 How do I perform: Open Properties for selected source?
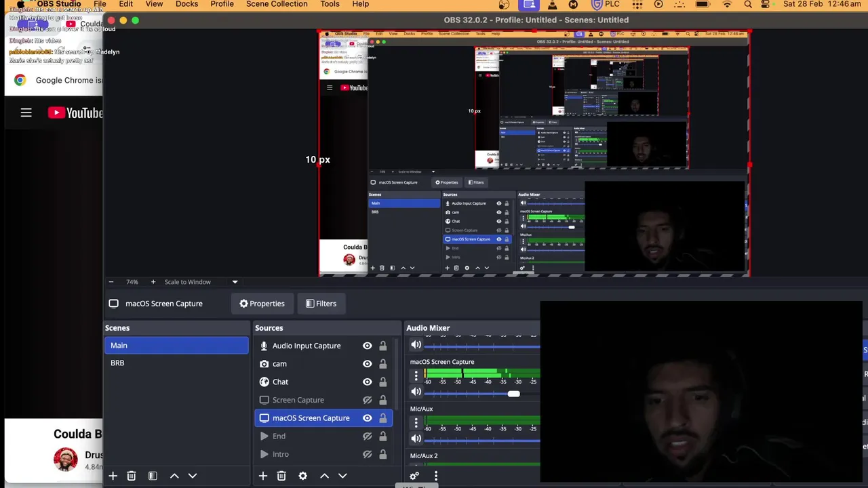262,304
